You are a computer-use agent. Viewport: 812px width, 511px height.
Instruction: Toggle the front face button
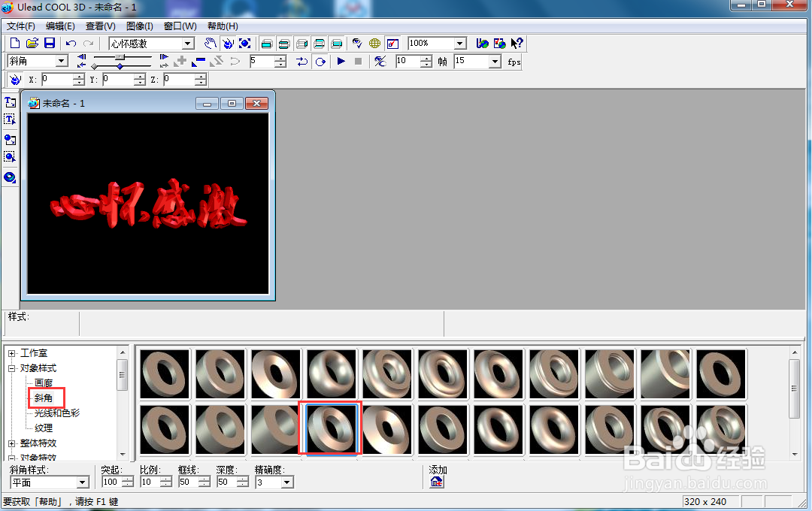[267, 44]
